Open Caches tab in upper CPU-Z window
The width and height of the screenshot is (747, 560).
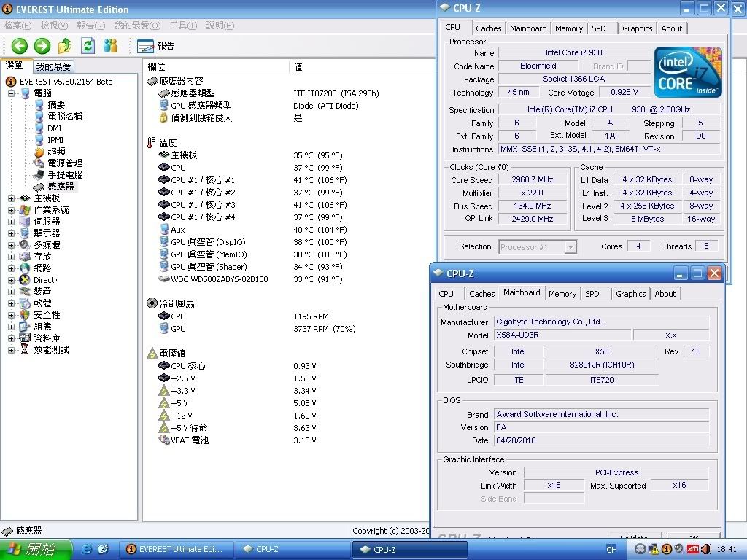(488, 28)
